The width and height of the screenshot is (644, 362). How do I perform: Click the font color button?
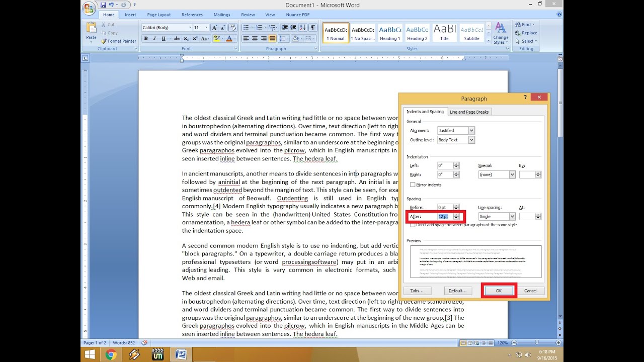229,38
